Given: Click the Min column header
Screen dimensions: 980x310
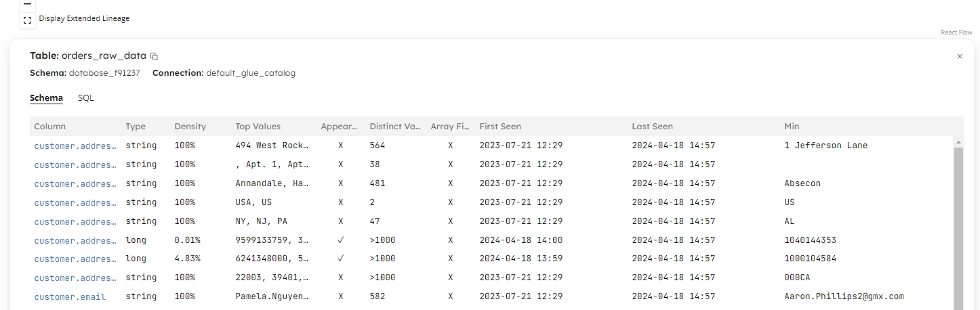Looking at the screenshot, I should pos(792,127).
